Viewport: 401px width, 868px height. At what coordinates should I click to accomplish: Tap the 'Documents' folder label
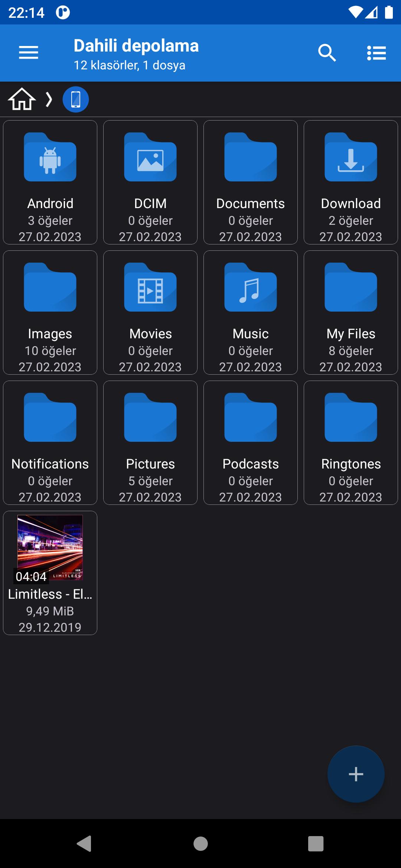pyautogui.click(x=251, y=204)
